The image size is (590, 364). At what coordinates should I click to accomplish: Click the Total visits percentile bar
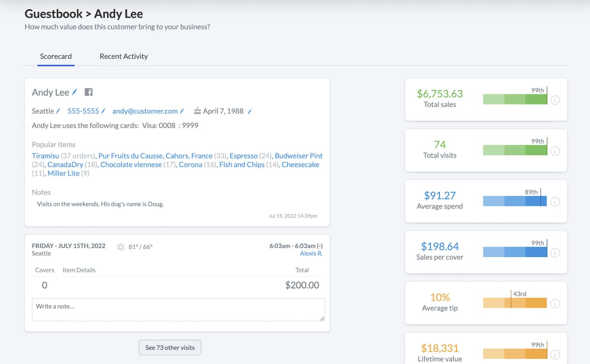[x=515, y=150]
